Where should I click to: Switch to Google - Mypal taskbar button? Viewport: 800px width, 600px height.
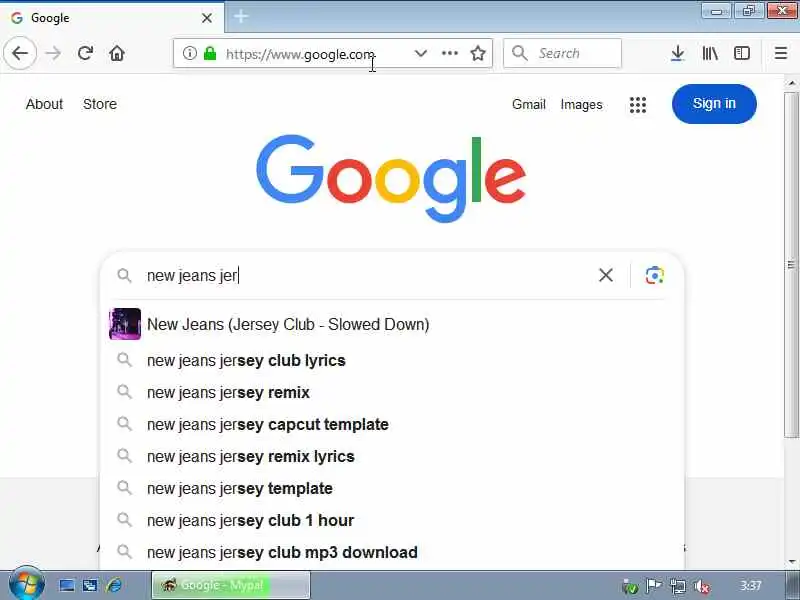tap(231, 585)
